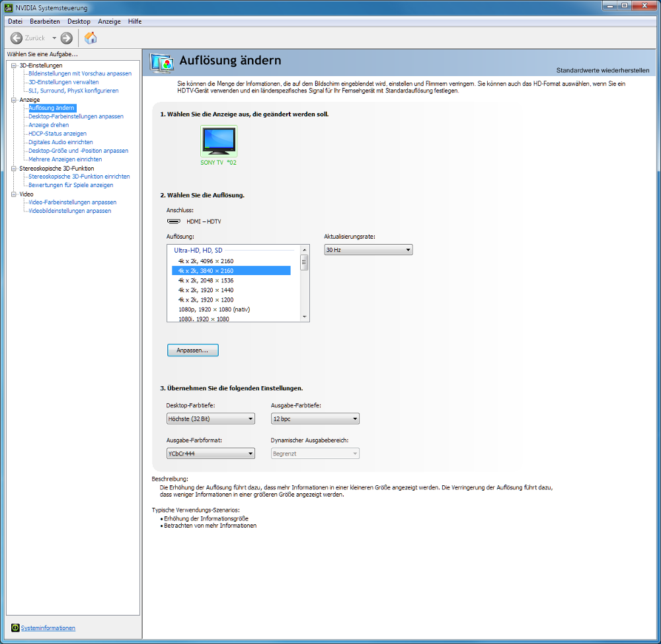Image resolution: width=661 pixels, height=644 pixels.
Task: Click the NVIDIA title bar icon
Action: (x=9, y=7)
